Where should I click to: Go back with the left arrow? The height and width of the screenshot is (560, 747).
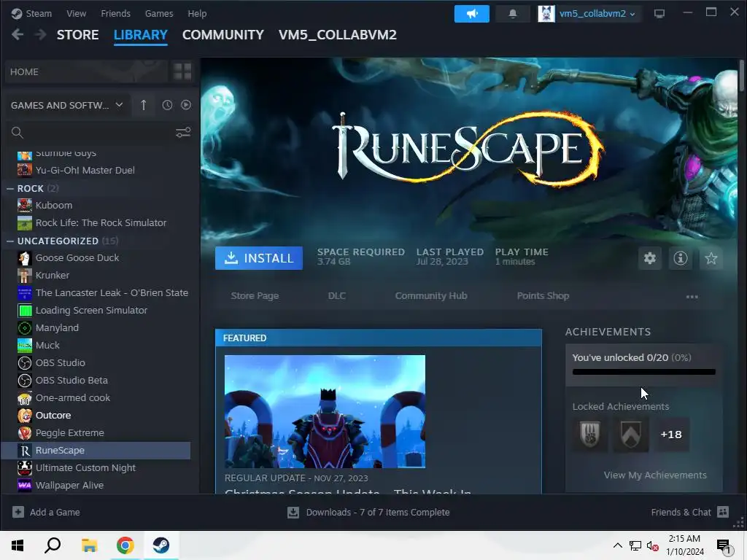pyautogui.click(x=18, y=34)
